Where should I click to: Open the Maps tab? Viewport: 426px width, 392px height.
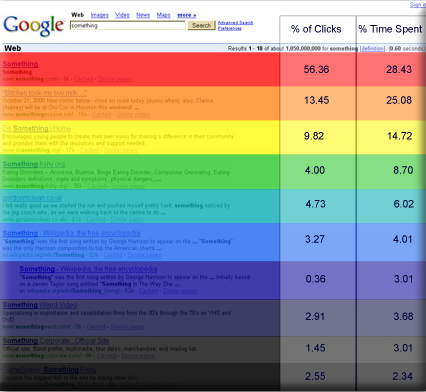(163, 15)
